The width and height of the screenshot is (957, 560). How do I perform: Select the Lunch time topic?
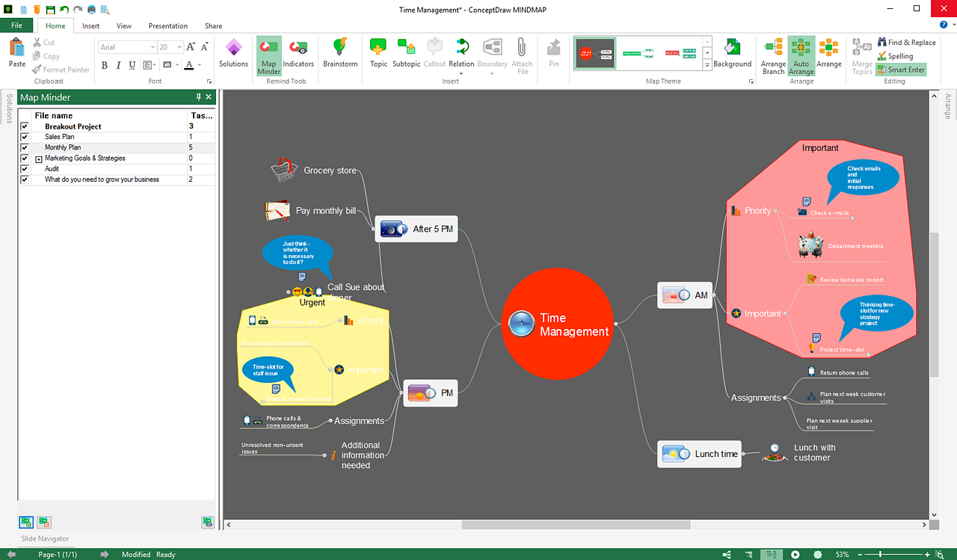coord(699,454)
